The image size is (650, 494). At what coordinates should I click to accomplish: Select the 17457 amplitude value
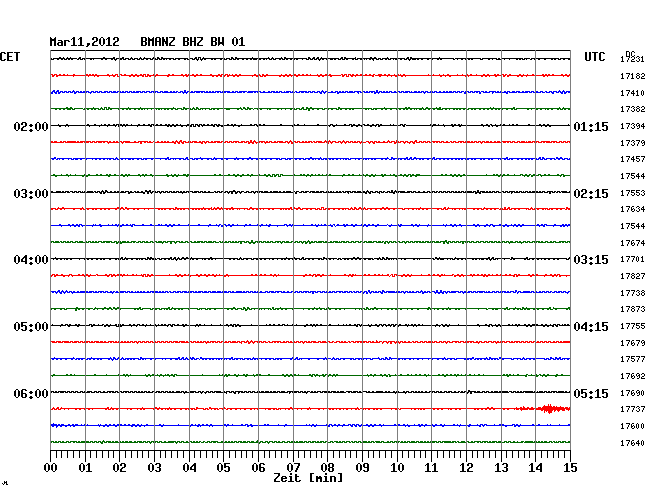point(633,159)
